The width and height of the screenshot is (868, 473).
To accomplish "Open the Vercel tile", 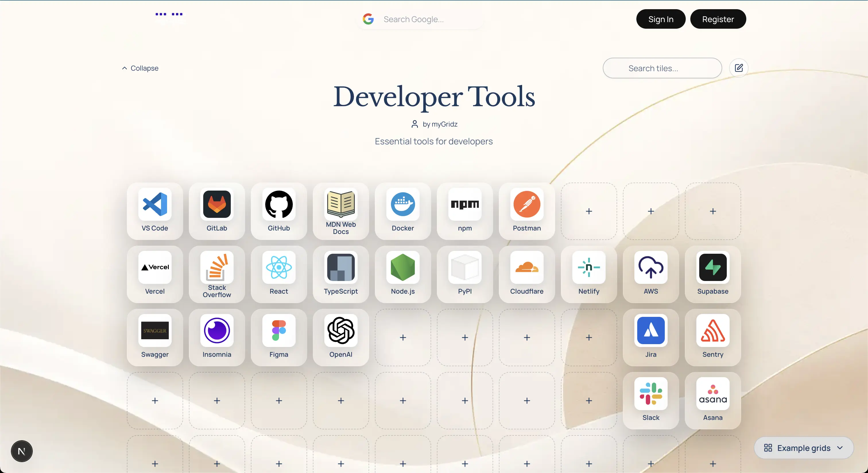I will coord(155,274).
